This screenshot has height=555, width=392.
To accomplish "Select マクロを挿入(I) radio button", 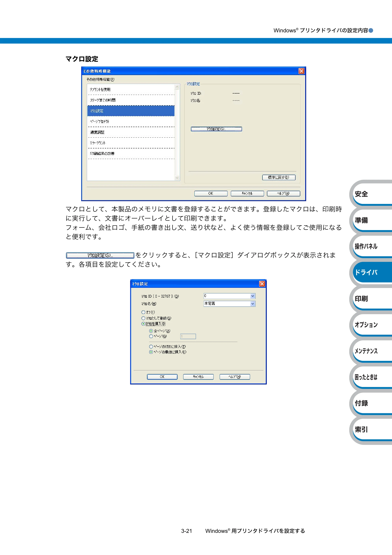I will pos(143,324).
